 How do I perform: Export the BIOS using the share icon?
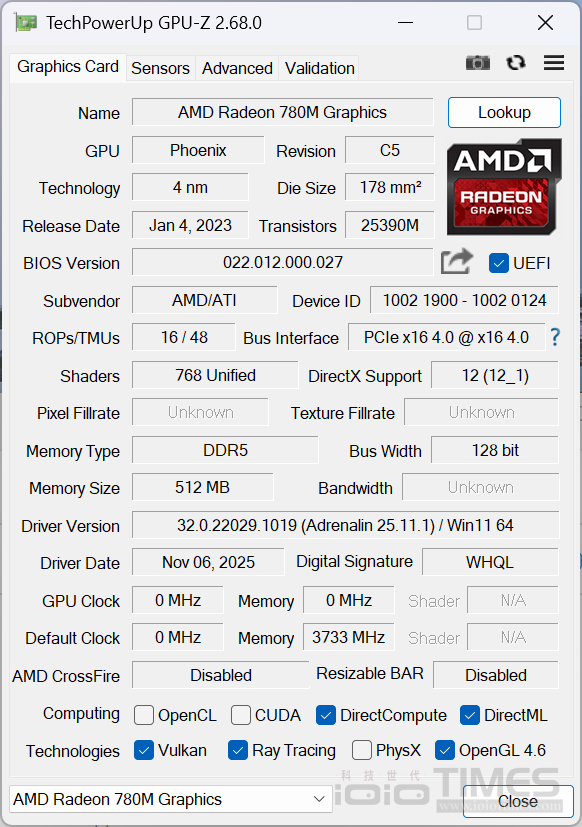pyautogui.click(x=456, y=261)
